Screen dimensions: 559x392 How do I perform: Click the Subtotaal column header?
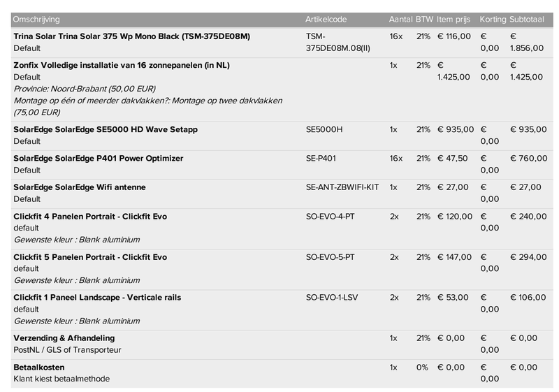(528, 19)
